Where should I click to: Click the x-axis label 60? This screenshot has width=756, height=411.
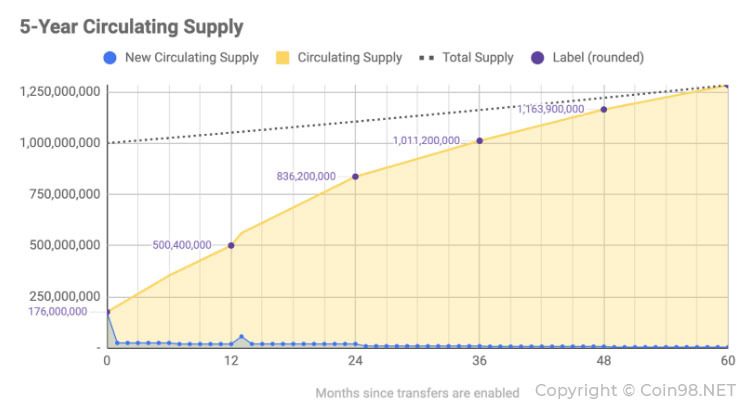coord(728,361)
